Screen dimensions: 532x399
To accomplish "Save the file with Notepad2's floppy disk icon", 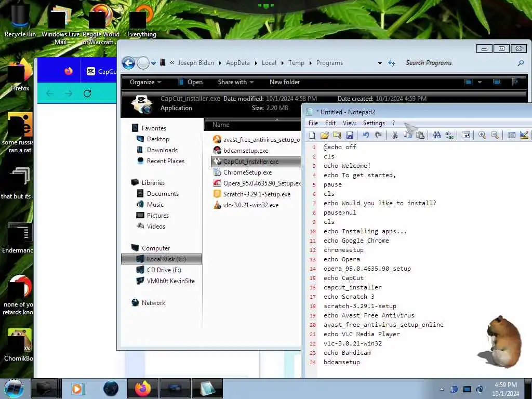I will 350,136.
